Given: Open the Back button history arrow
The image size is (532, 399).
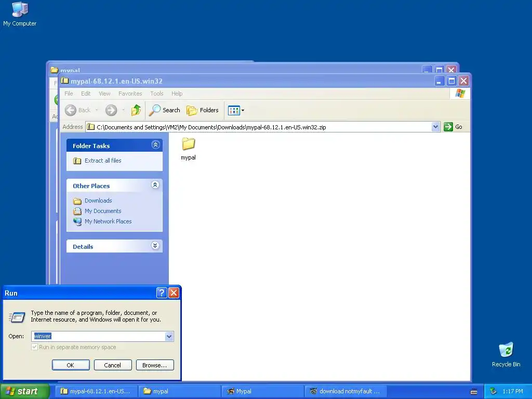Looking at the screenshot, I should point(97,110).
